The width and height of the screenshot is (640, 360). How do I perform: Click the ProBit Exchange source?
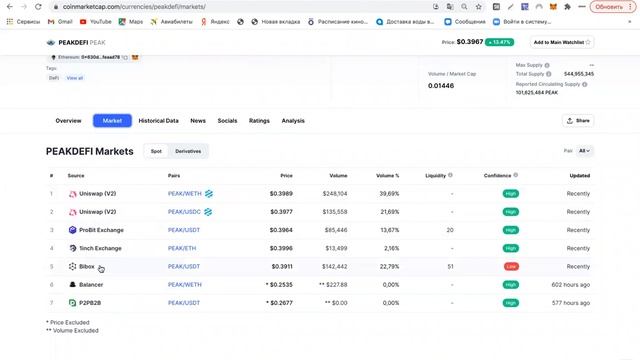click(x=96, y=230)
